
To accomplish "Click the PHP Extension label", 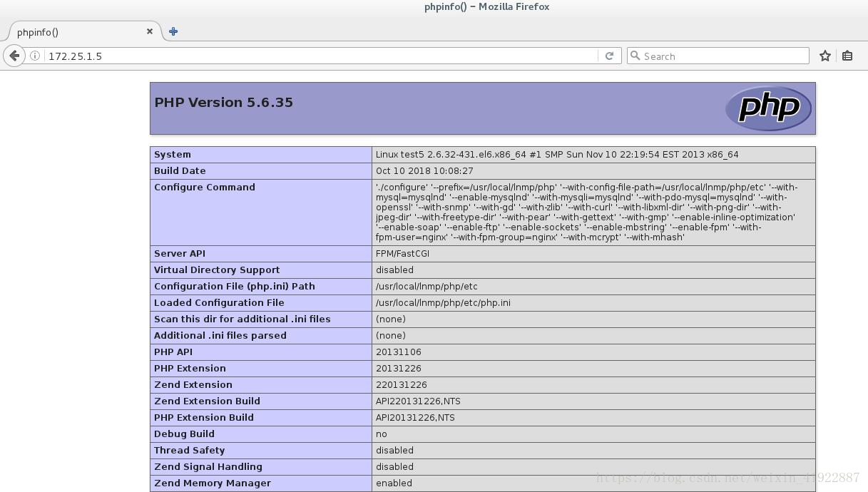I will pos(190,368).
